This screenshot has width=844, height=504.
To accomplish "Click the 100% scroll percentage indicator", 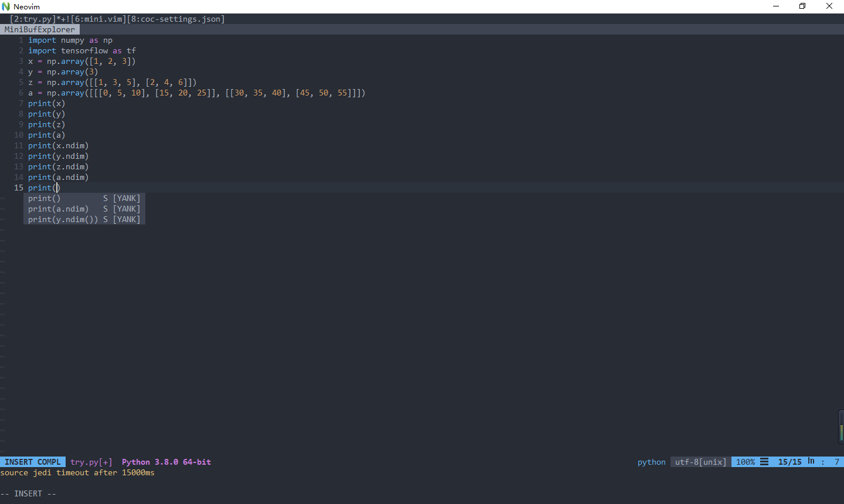I will click(x=746, y=462).
